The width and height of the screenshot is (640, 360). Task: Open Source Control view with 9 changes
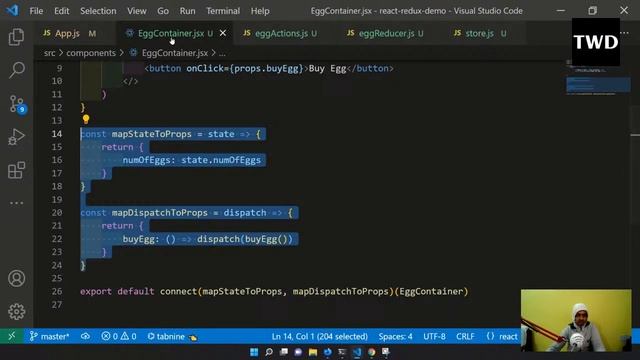point(17,104)
